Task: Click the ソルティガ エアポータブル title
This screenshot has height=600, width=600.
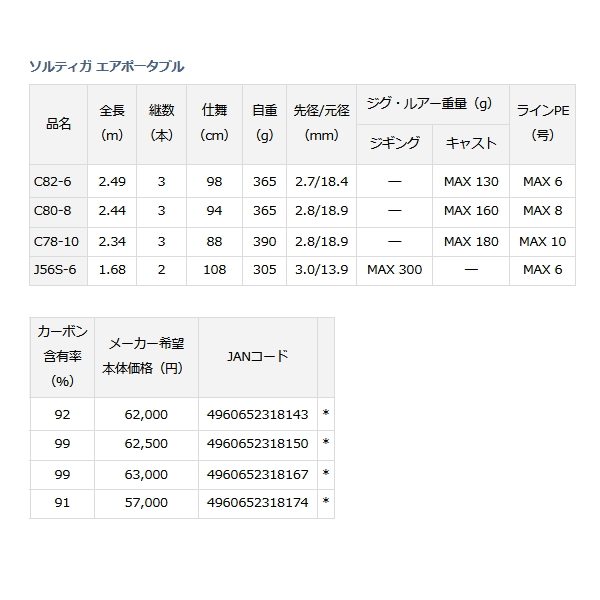Action: [x=107, y=67]
